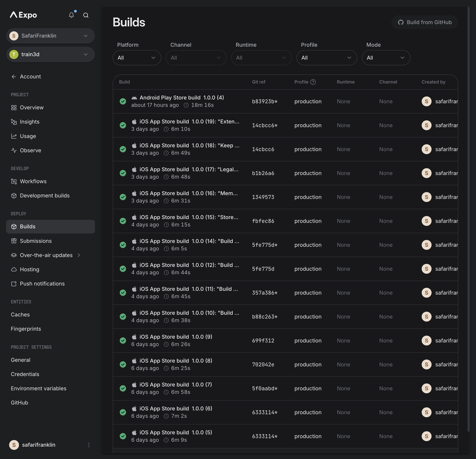This screenshot has height=459, width=476.
Task: Open Credentials settings
Action: click(25, 374)
